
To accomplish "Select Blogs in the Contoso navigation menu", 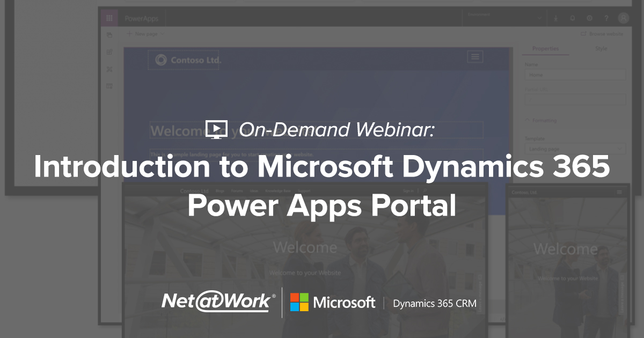I will (219, 190).
